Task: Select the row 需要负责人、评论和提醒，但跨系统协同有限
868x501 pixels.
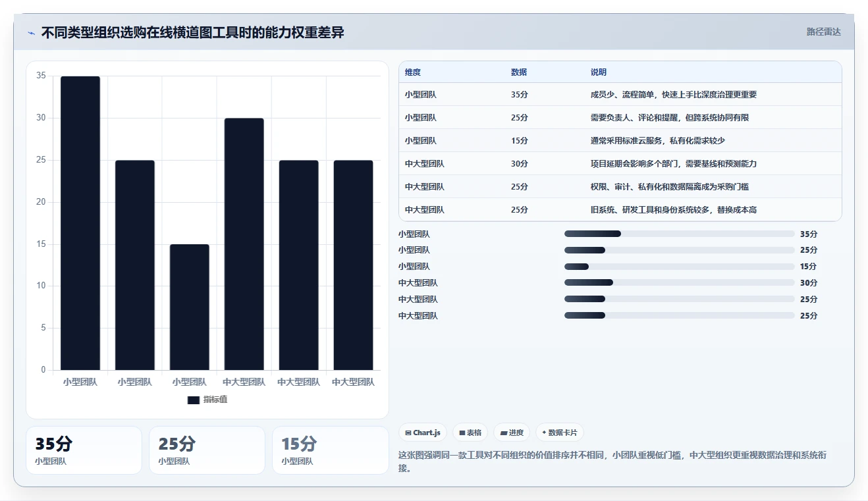Action: [620, 117]
